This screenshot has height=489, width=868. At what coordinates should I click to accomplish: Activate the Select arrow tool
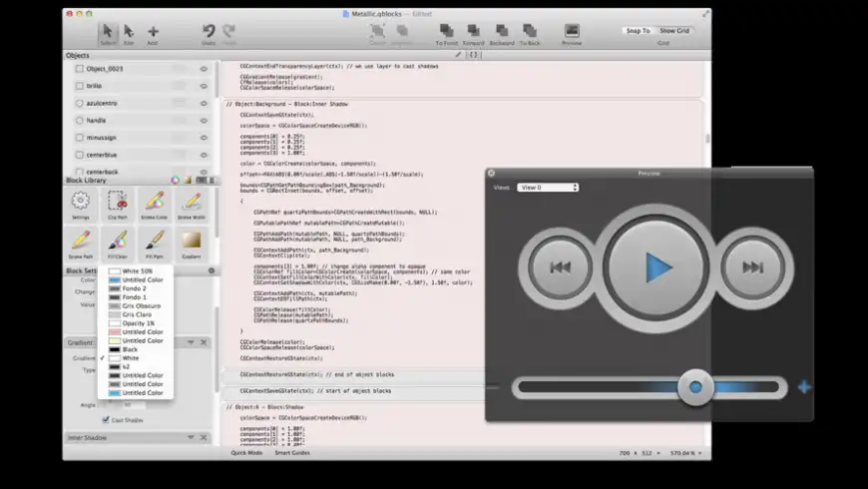(108, 32)
